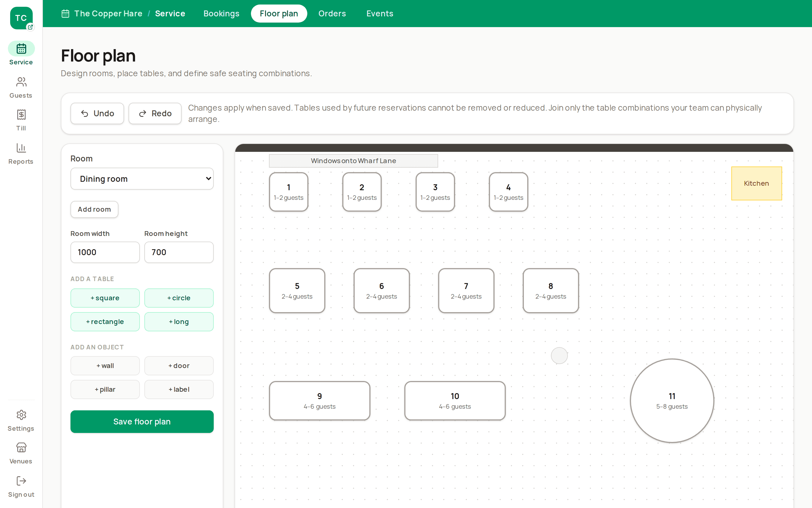Select table 6 with 2–4 guests

(x=381, y=291)
